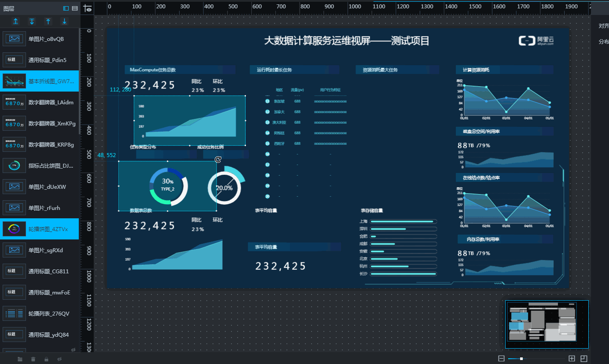The height and width of the screenshot is (364, 609).
Task: Click the 阿里云 logo on canvas
Action: [536, 40]
